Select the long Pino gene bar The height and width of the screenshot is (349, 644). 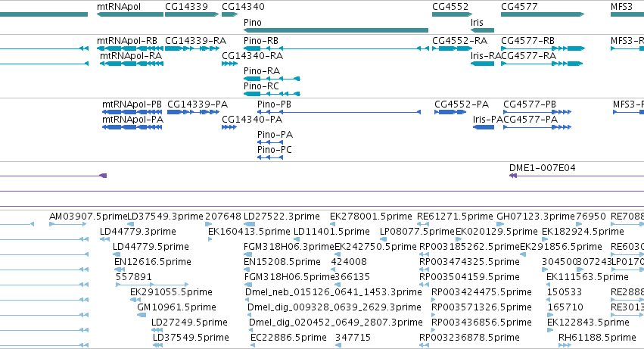336,30
